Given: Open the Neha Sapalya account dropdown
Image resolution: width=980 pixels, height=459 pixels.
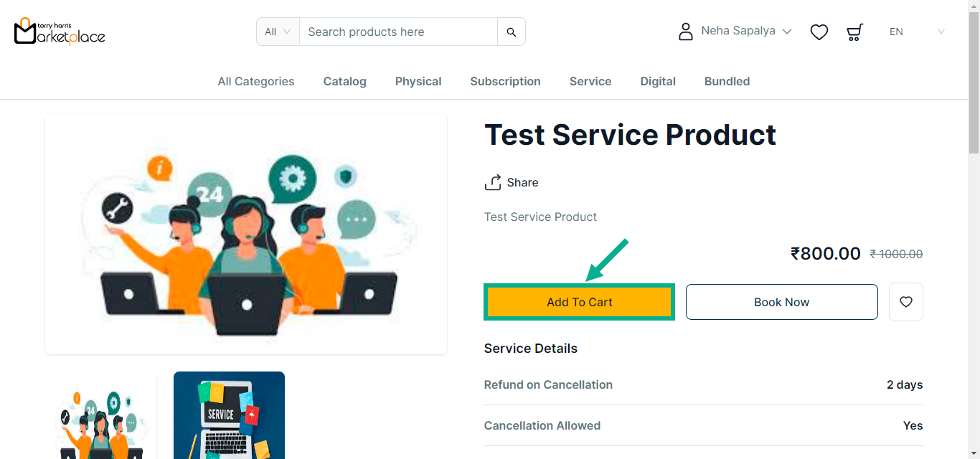Looking at the screenshot, I should click(746, 32).
